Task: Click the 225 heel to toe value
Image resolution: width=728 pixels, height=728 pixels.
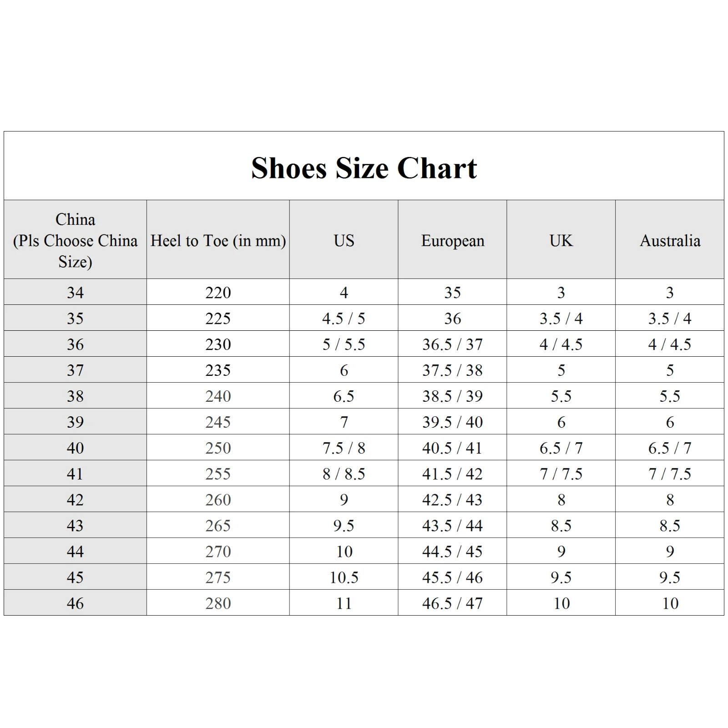Action: (218, 318)
